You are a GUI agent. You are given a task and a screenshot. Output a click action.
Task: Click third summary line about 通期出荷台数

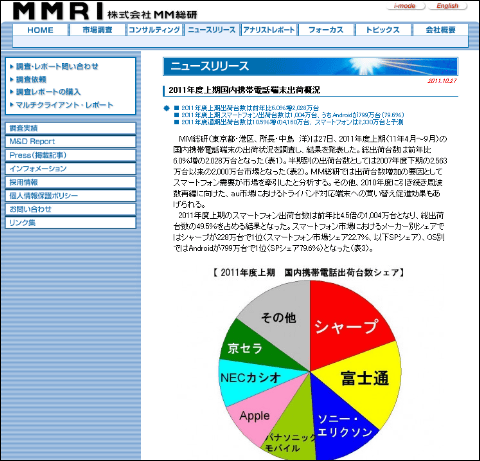point(292,122)
